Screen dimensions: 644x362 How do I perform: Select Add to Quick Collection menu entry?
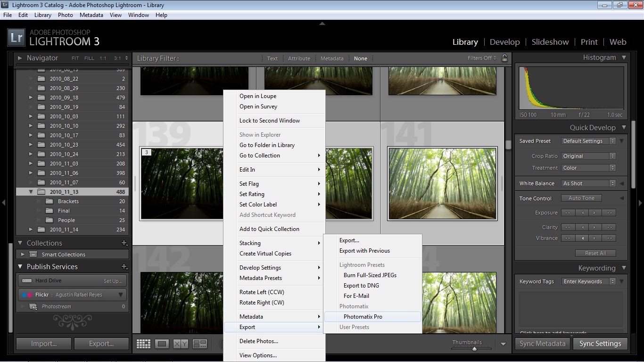[x=269, y=229]
